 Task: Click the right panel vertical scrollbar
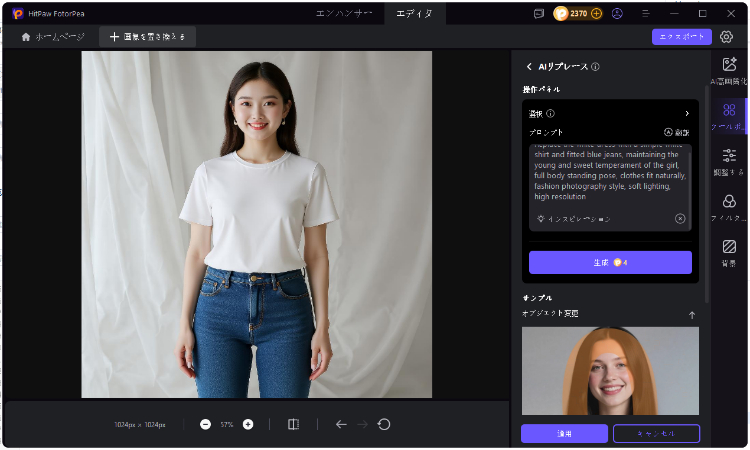(706, 194)
